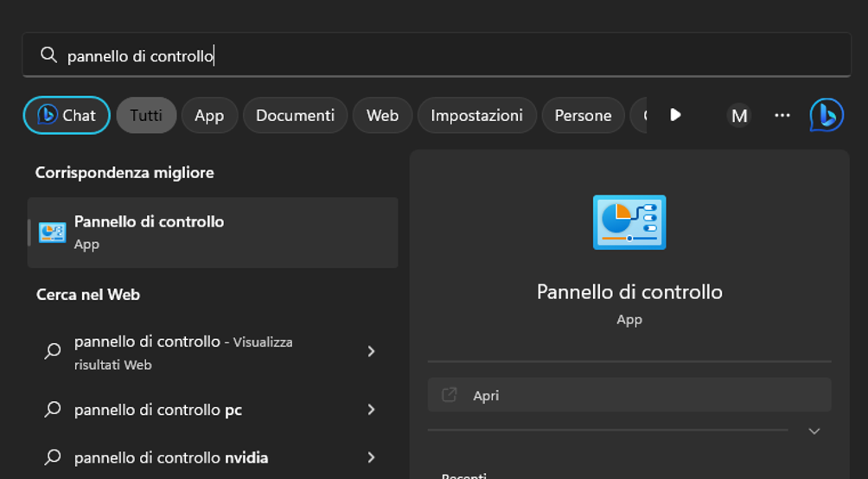Viewport: 868px width, 479px height.
Task: Launch Bing chat icon at top right
Action: click(x=827, y=115)
